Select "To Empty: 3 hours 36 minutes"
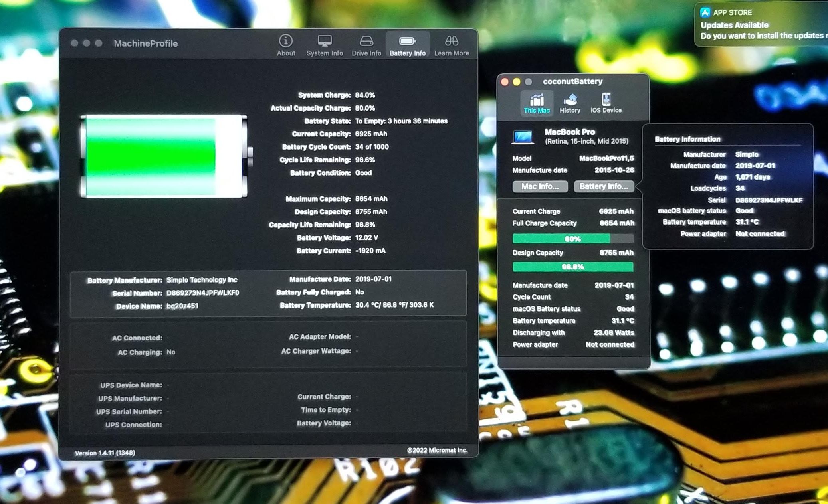This screenshot has height=504, width=828. [401, 121]
